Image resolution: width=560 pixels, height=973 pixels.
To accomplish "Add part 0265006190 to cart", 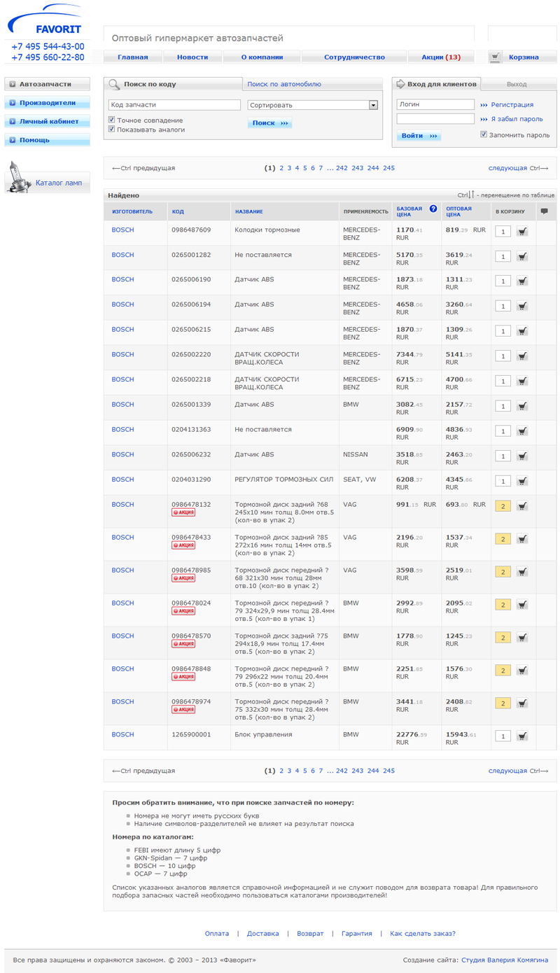I will tap(522, 281).
